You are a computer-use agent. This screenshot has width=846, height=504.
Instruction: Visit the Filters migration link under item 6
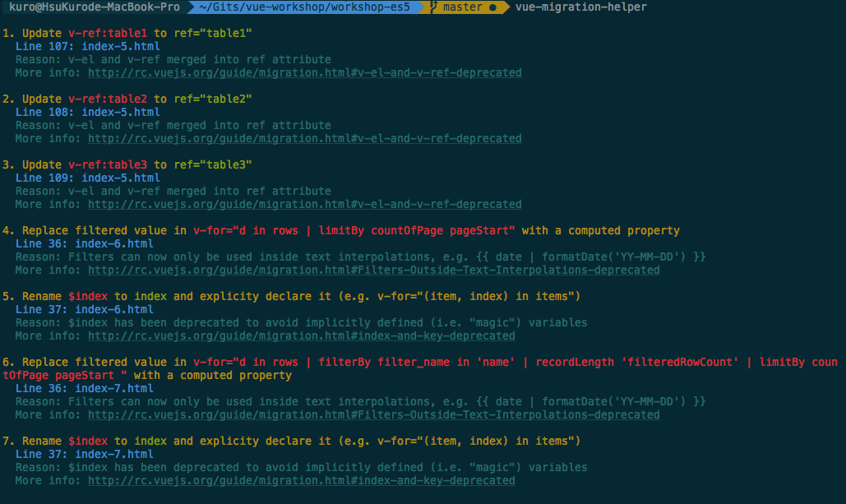tap(373, 415)
